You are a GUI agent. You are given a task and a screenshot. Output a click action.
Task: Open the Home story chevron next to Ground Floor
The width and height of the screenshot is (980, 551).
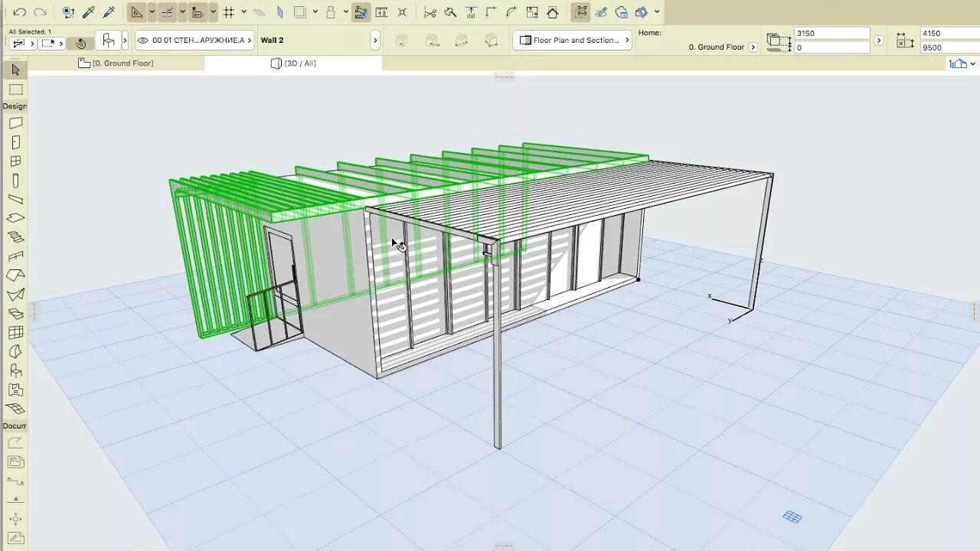coord(753,46)
